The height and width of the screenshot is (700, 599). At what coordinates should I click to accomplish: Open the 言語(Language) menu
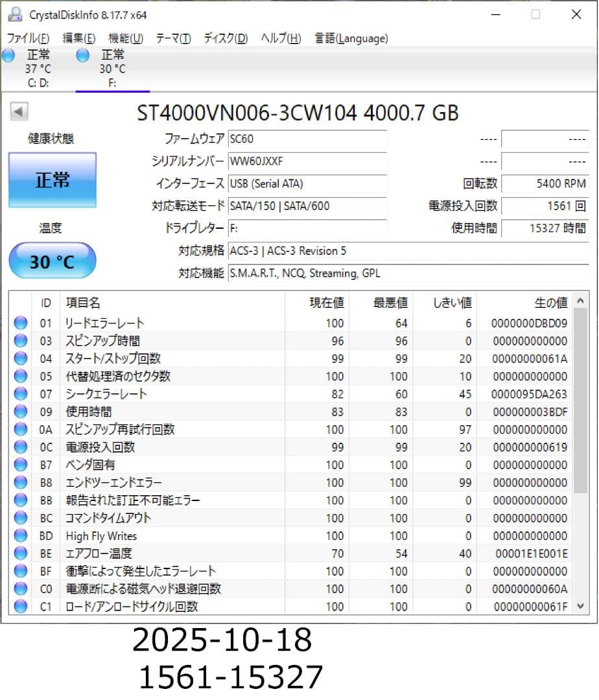coord(351,38)
